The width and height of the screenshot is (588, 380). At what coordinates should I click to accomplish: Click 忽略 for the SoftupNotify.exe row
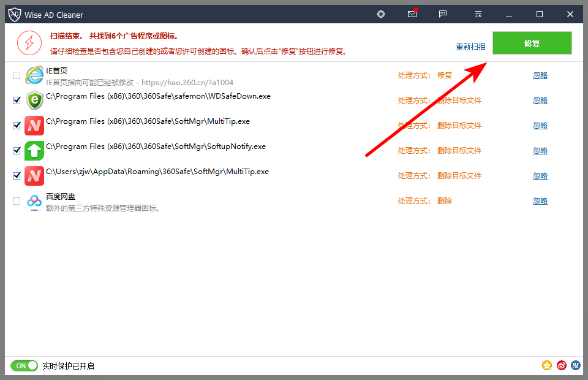(540, 151)
